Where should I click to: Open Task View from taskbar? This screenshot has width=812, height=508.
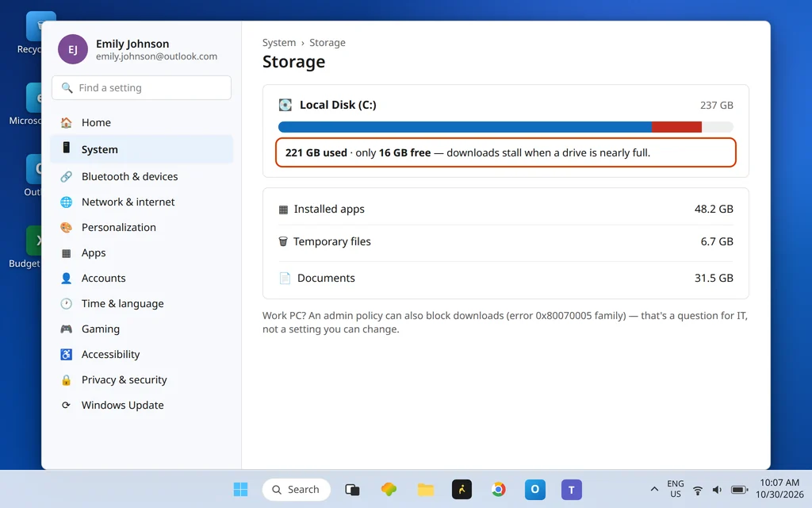[x=352, y=489]
